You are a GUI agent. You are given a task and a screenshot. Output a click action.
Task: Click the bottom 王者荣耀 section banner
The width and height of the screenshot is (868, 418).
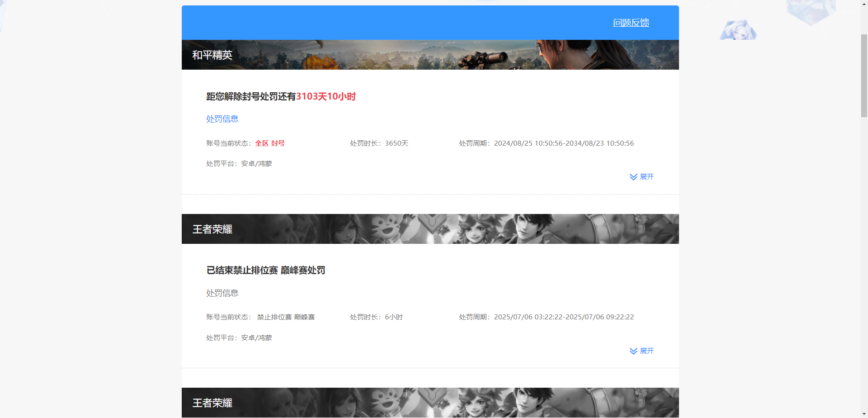tap(429, 403)
